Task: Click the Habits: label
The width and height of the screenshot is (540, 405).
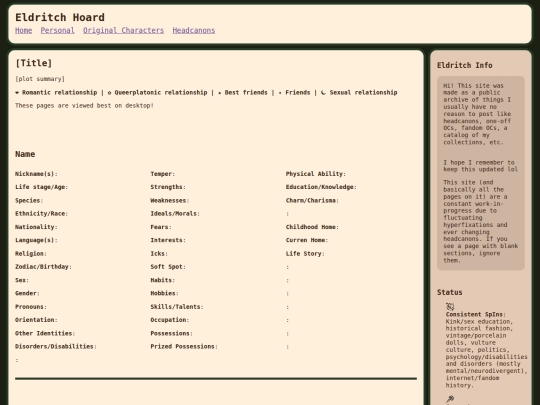Action: pos(163,280)
